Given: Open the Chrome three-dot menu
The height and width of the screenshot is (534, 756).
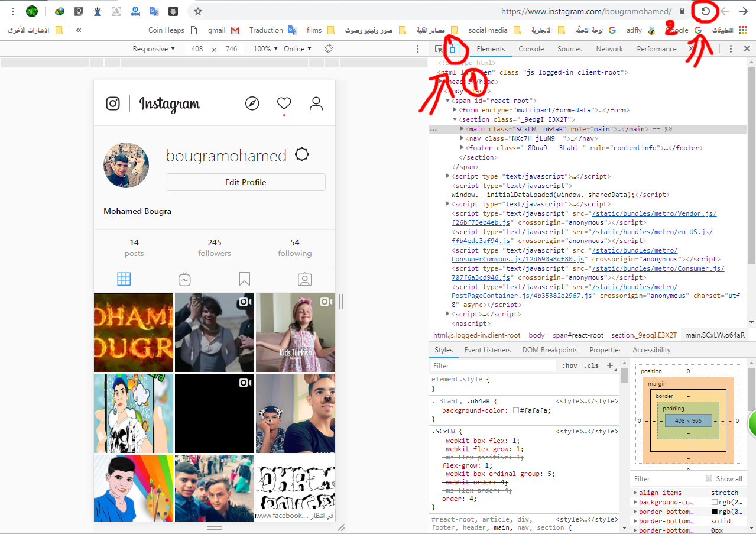Looking at the screenshot, I should click(12, 11).
